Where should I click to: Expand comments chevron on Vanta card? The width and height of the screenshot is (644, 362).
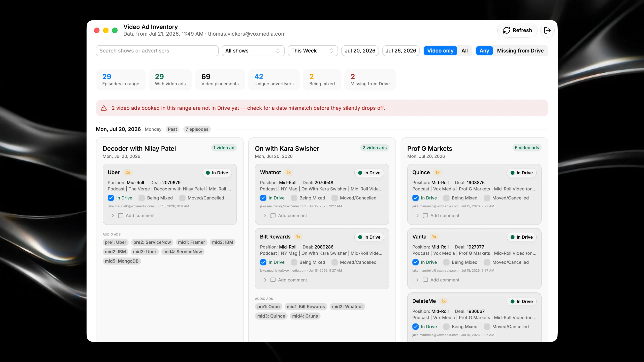click(x=417, y=280)
